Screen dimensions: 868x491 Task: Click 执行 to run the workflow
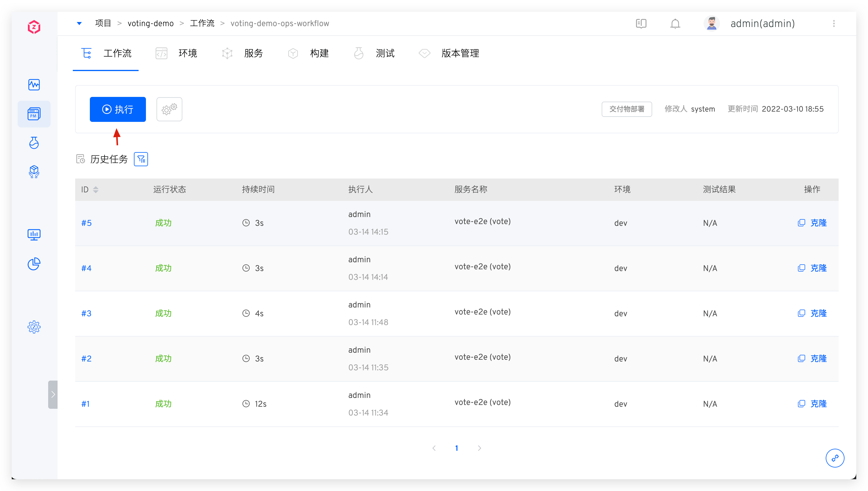coord(118,109)
